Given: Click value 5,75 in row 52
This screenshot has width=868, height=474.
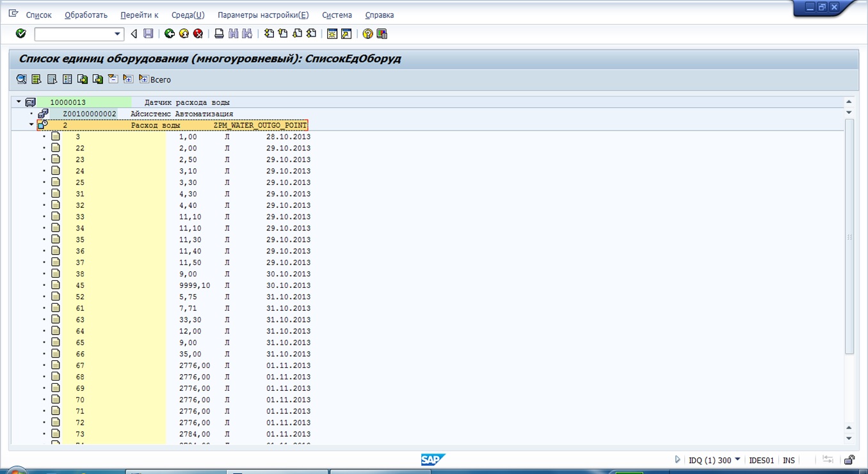Looking at the screenshot, I should [188, 297].
